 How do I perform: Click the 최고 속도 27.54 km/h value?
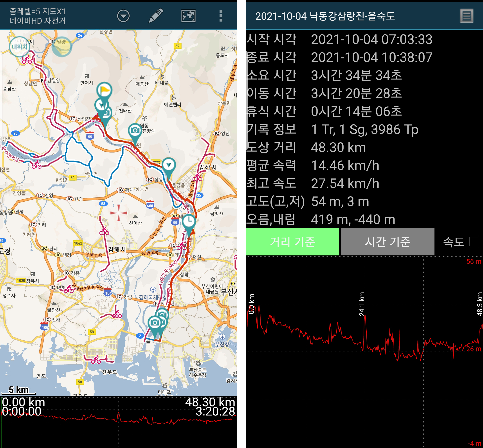(x=345, y=183)
